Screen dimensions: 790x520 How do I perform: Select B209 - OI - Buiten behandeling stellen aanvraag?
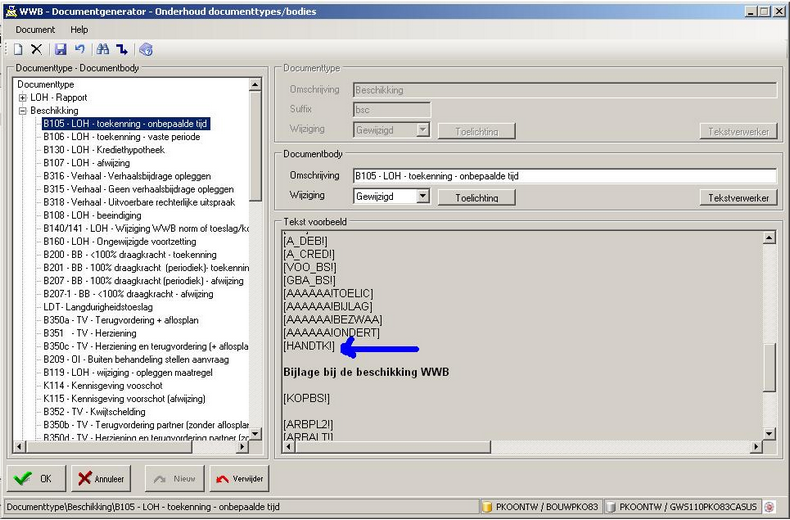(136, 360)
